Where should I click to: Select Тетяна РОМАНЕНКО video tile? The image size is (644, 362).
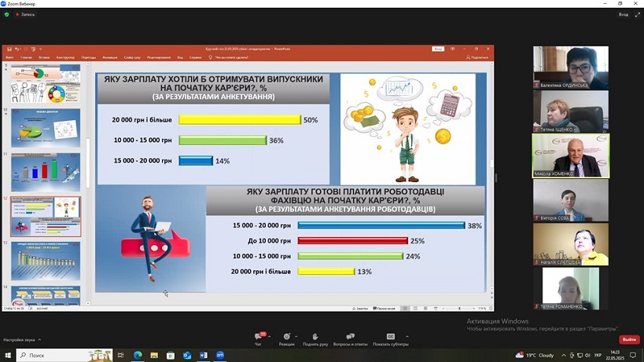(571, 289)
